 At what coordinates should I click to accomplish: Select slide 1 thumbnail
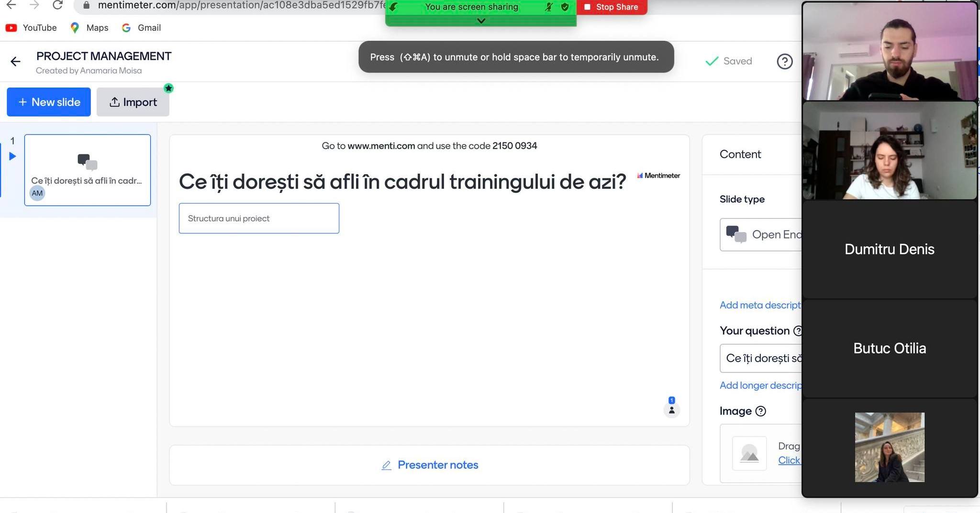[88, 170]
